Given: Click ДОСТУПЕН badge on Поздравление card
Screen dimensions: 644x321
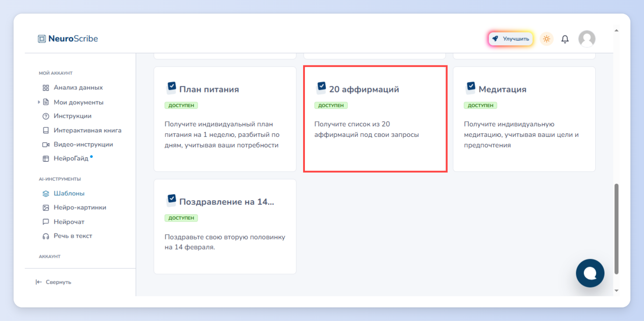Looking at the screenshot, I should click(x=181, y=218).
